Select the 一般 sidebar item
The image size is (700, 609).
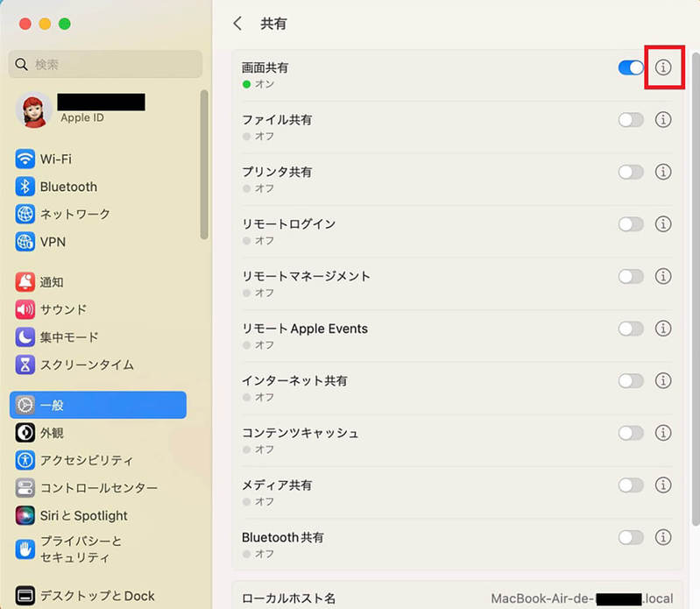(x=98, y=405)
